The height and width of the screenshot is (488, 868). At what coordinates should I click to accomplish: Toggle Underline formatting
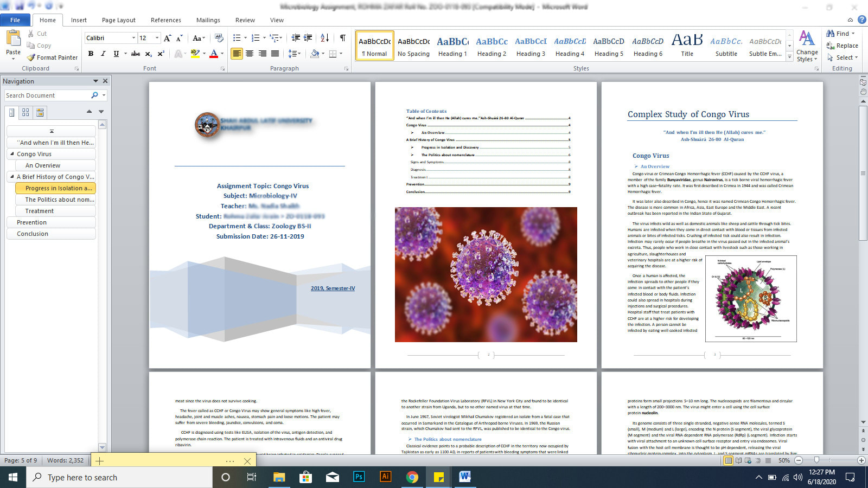click(x=116, y=54)
